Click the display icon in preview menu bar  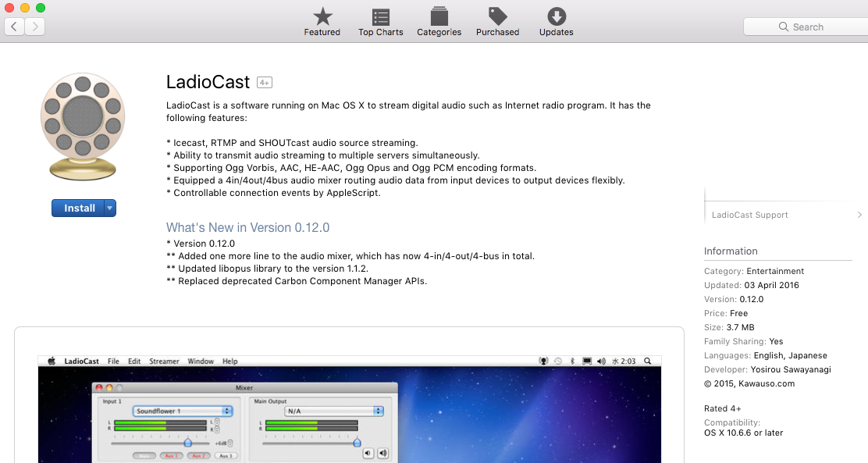click(587, 361)
